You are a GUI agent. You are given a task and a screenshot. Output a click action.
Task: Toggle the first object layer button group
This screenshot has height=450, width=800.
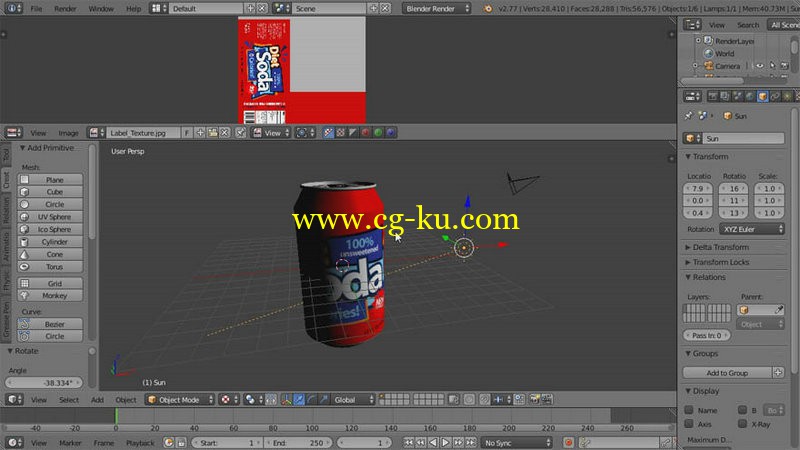694,313
